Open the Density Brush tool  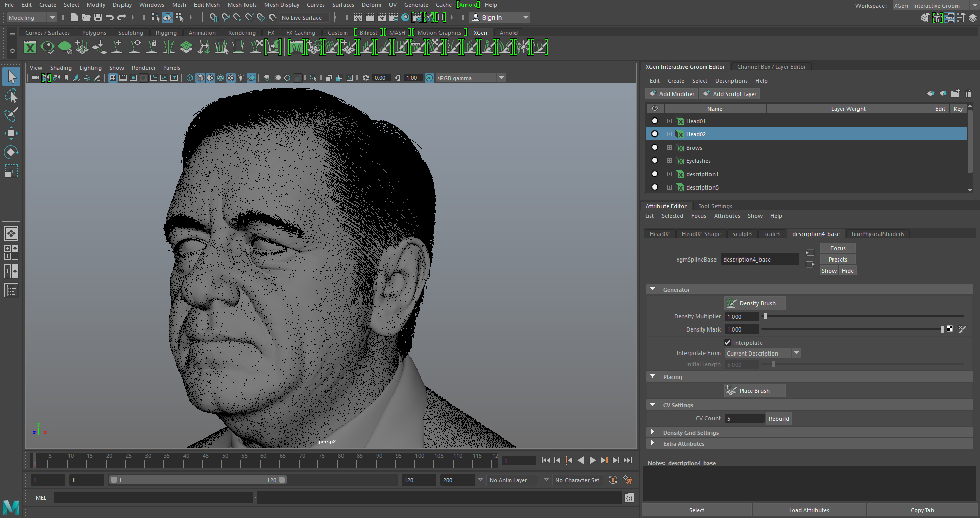[x=754, y=303]
